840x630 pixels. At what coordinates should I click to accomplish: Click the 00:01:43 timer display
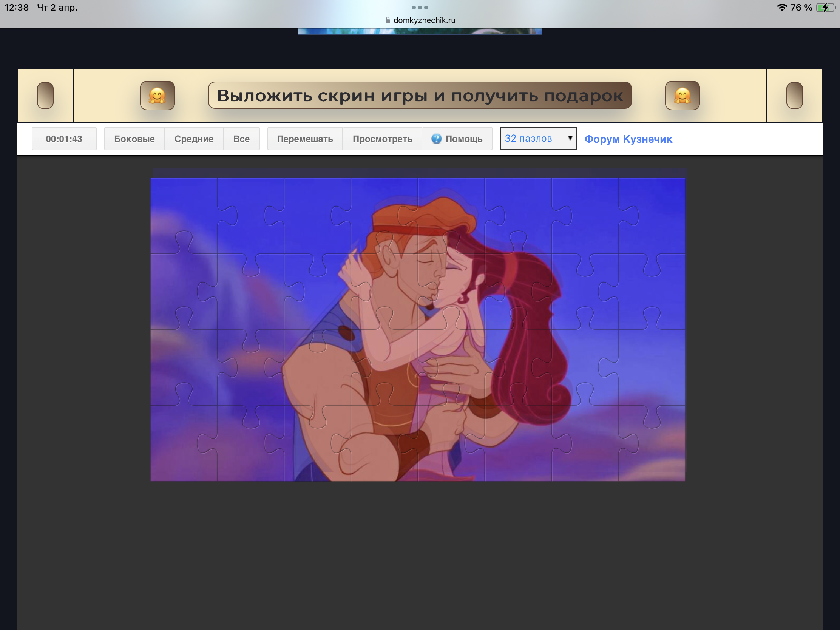[64, 139]
